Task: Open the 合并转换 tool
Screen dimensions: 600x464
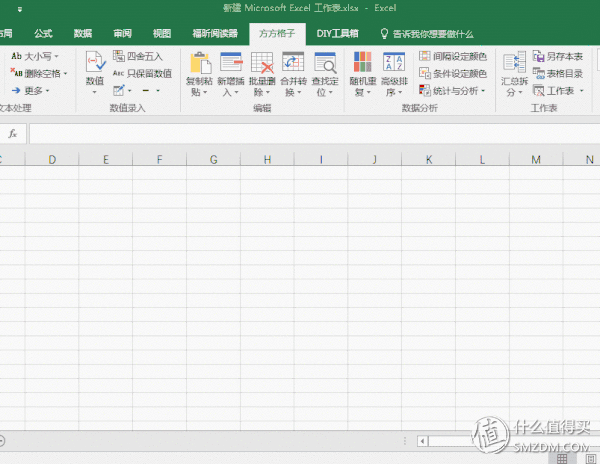Action: (293, 64)
